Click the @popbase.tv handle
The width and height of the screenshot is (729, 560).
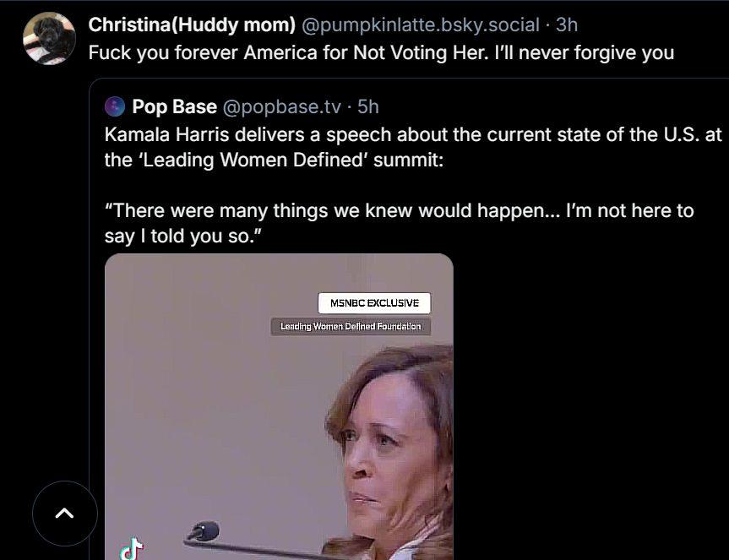coord(282,107)
